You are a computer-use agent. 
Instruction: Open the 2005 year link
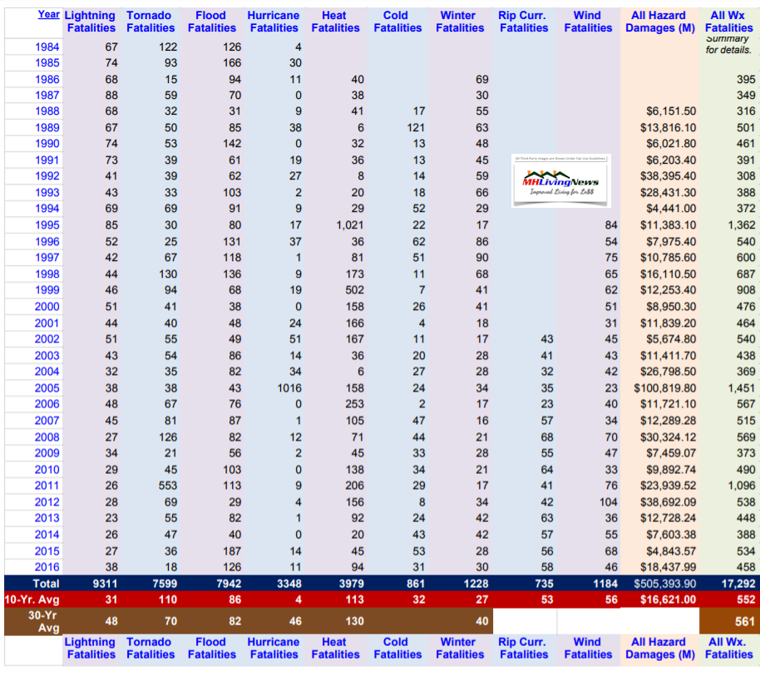click(x=47, y=387)
